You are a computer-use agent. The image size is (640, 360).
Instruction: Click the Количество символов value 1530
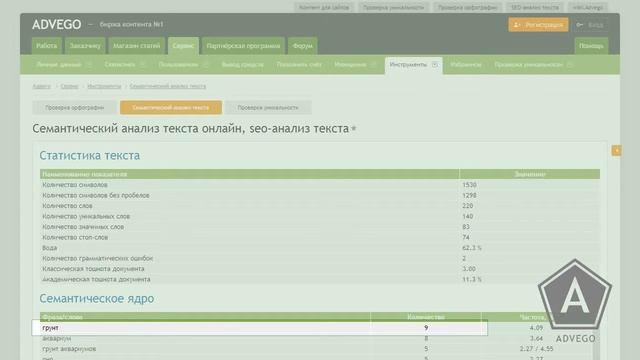pos(469,185)
